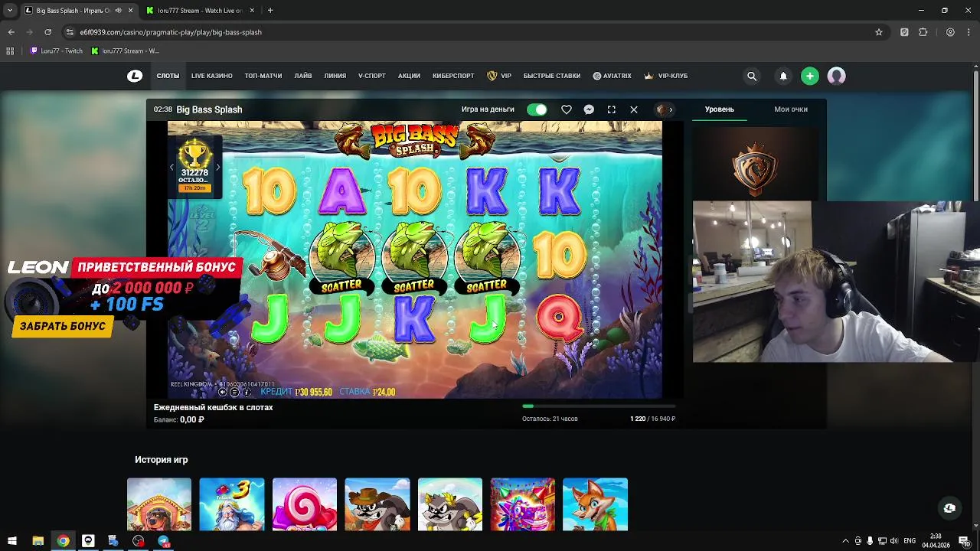Open the VIP-клуб menu item
The height and width of the screenshot is (551, 980).
666,76
